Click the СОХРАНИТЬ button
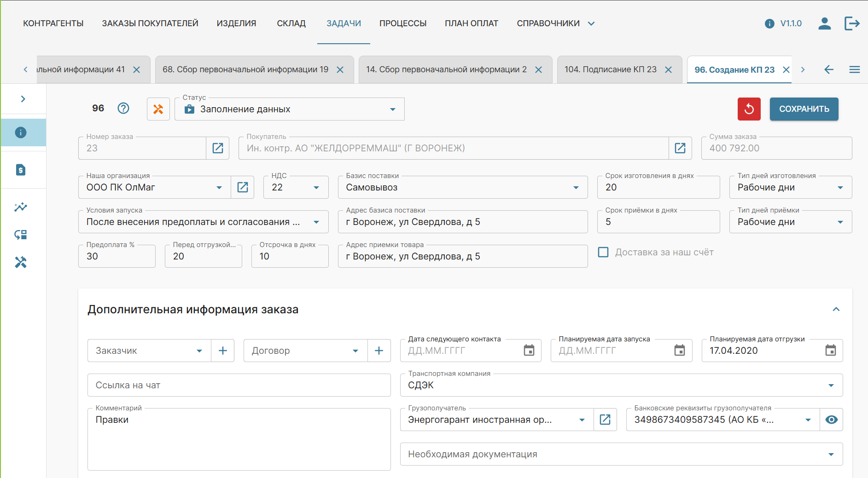Image resolution: width=868 pixels, height=478 pixels. pyautogui.click(x=804, y=109)
